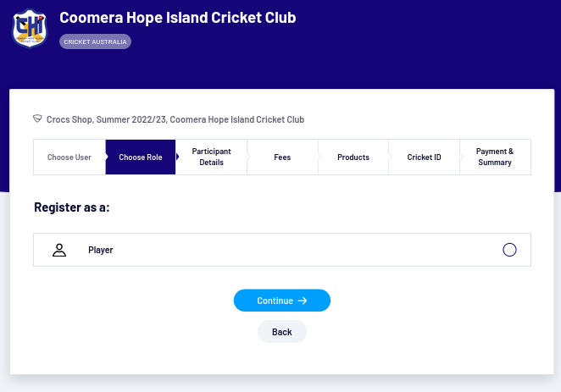Go to the Choose User step
This screenshot has height=392, width=561.
(x=69, y=157)
